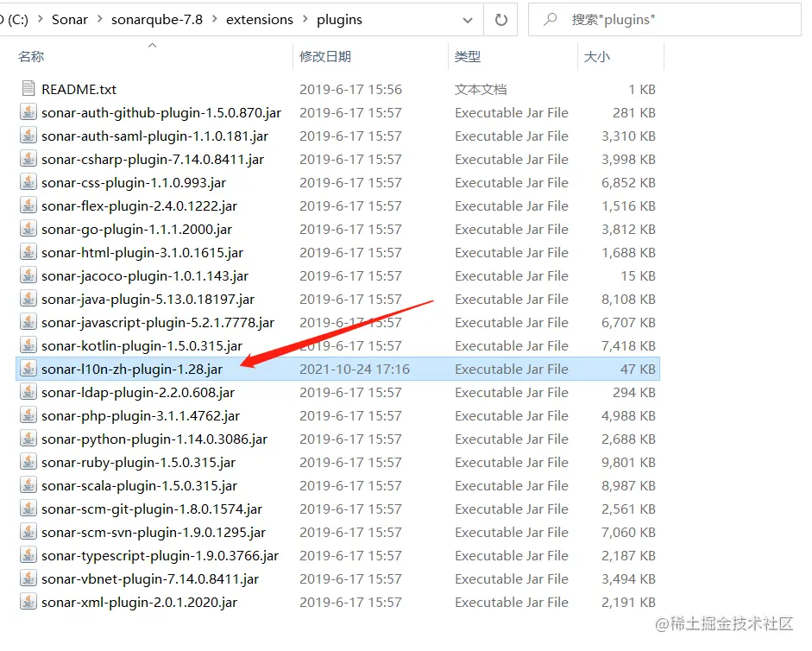This screenshot has height=651, width=812.
Task: Select file name sonar-ldap-plugin-2.2.0.608.jar
Action: tap(138, 392)
